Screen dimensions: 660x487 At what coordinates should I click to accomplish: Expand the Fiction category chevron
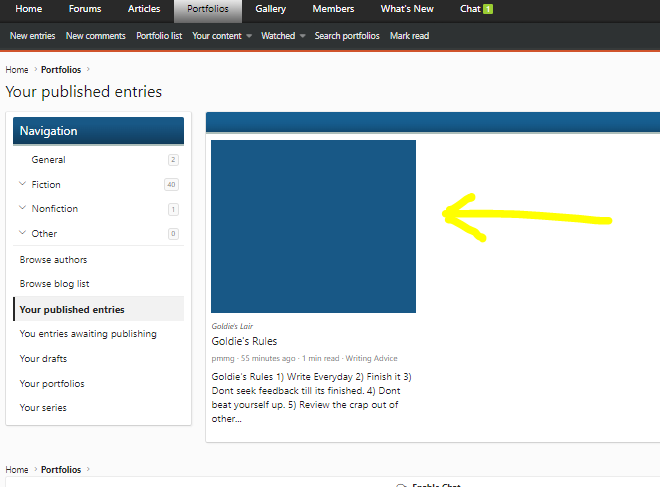[x=22, y=184]
